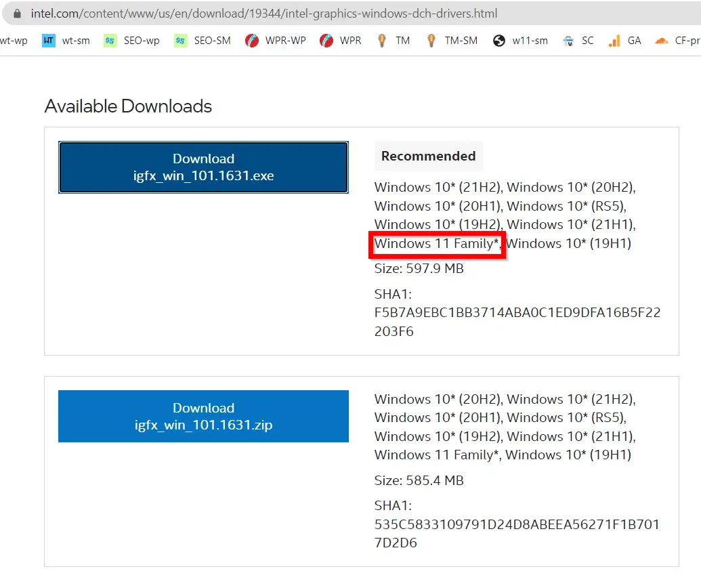Click the Size: 585.4 MB text

[x=419, y=480]
